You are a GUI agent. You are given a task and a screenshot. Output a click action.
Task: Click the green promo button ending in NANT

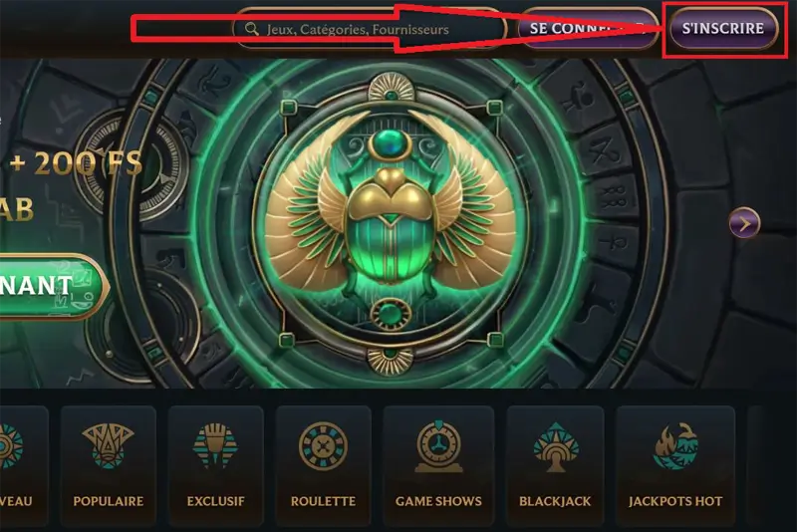[53, 286]
